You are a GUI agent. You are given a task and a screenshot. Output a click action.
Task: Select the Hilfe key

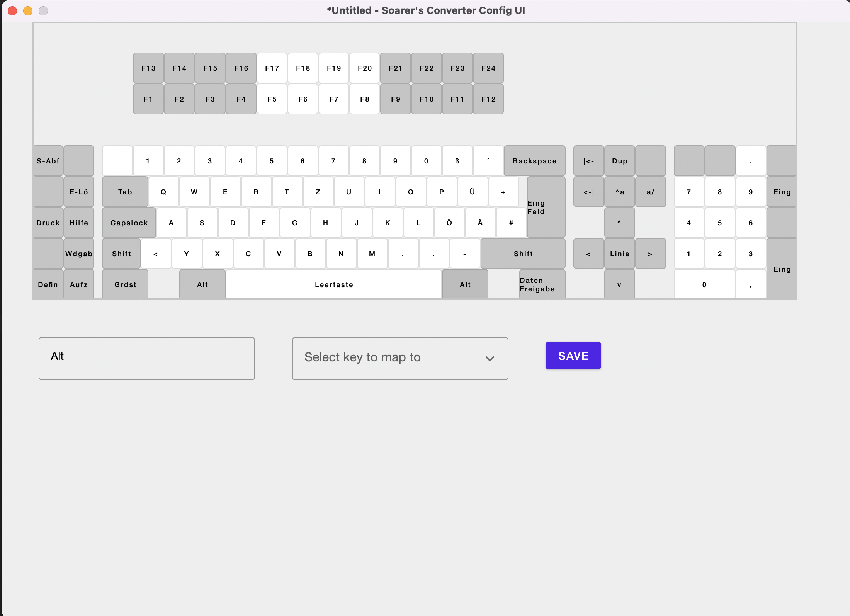pyautogui.click(x=79, y=223)
